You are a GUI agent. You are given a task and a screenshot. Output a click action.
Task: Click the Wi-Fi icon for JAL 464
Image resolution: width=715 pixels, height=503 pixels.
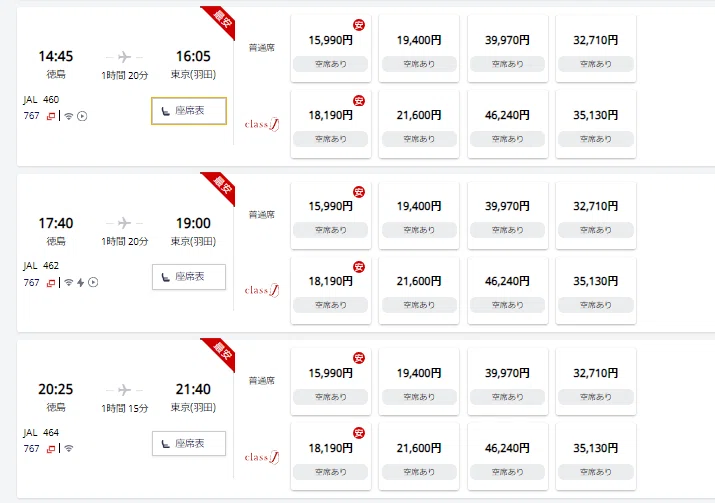[68, 448]
